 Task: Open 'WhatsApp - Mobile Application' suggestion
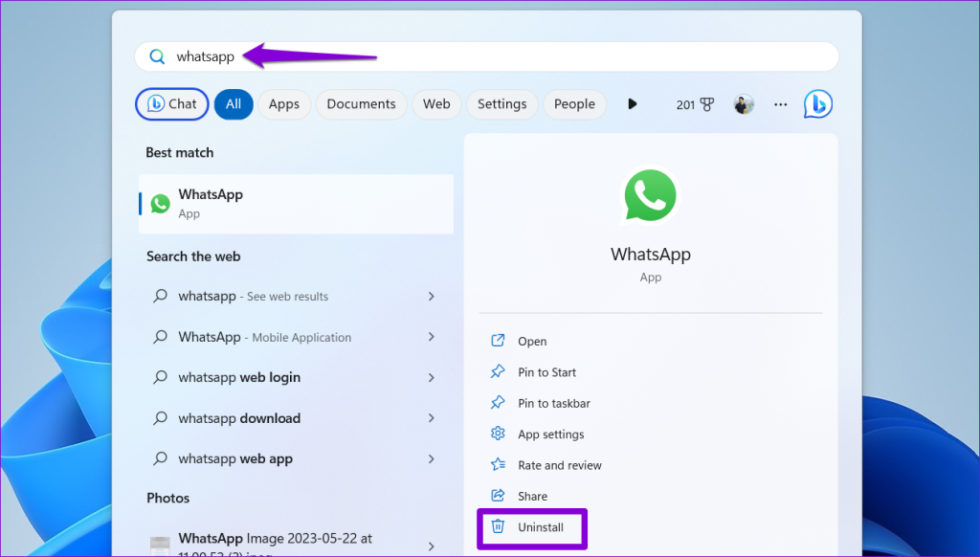point(297,337)
